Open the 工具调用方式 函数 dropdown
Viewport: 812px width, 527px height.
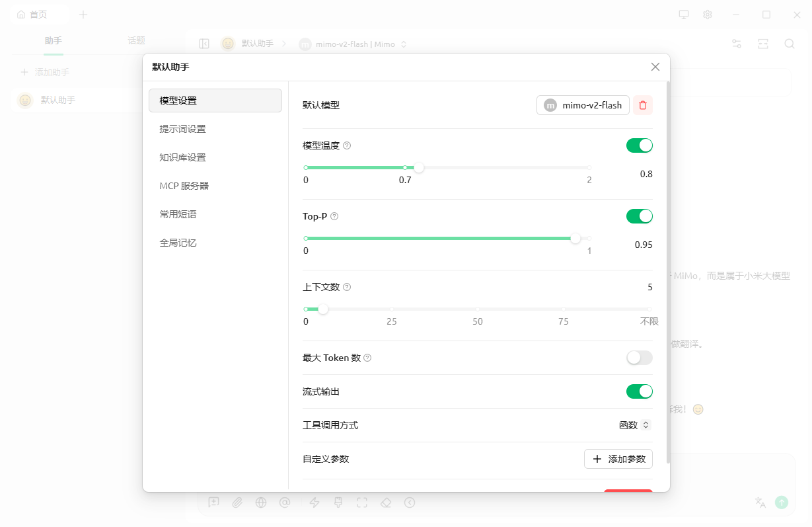[634, 425]
